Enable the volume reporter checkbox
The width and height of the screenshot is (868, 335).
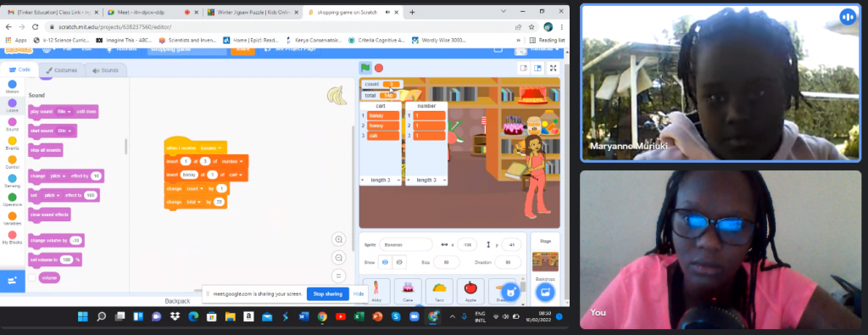(32, 277)
